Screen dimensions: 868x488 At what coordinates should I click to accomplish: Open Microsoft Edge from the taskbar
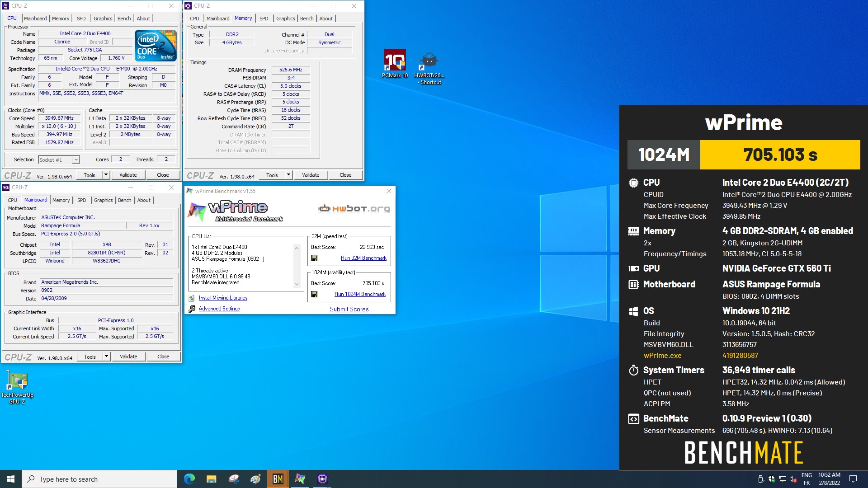(x=189, y=479)
